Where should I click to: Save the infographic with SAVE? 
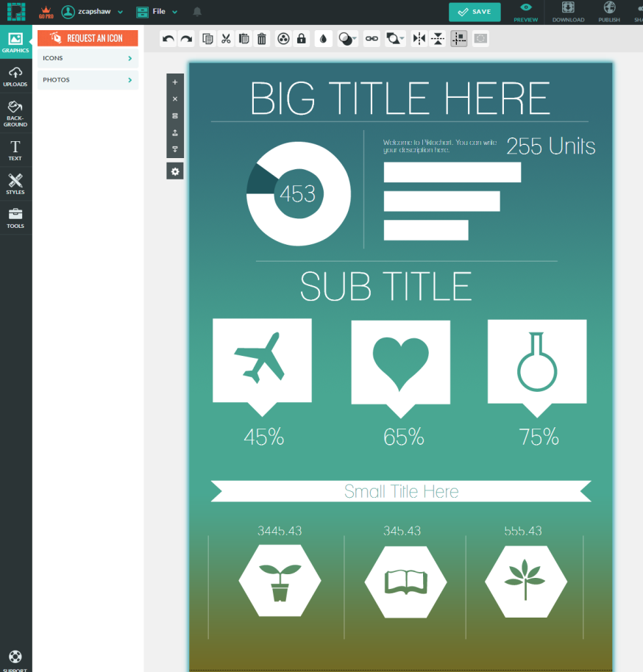click(475, 12)
